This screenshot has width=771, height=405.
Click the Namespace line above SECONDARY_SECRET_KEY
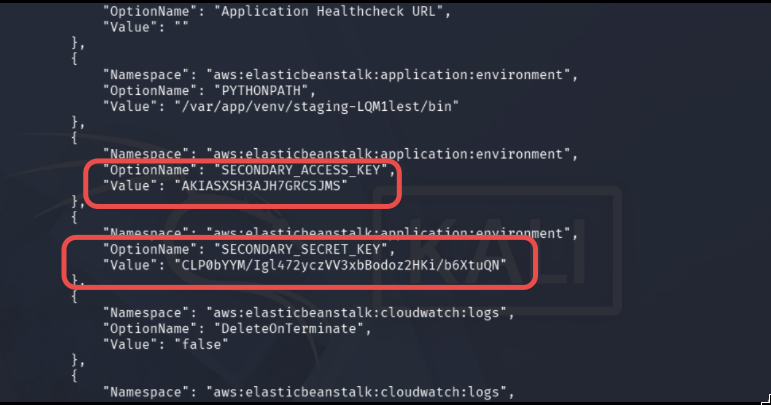click(340, 233)
